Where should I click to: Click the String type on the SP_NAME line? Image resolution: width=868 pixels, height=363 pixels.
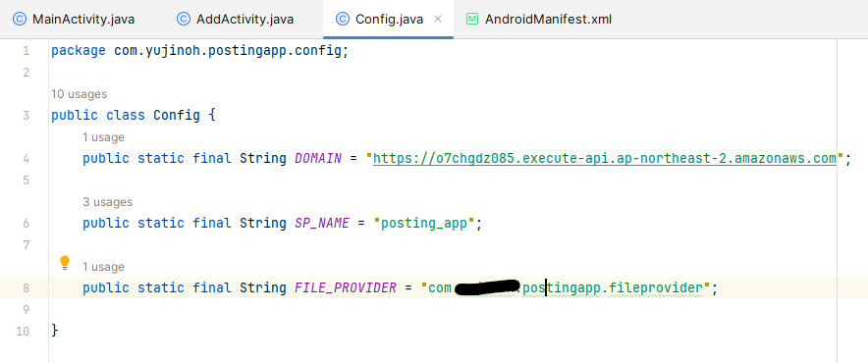(263, 224)
